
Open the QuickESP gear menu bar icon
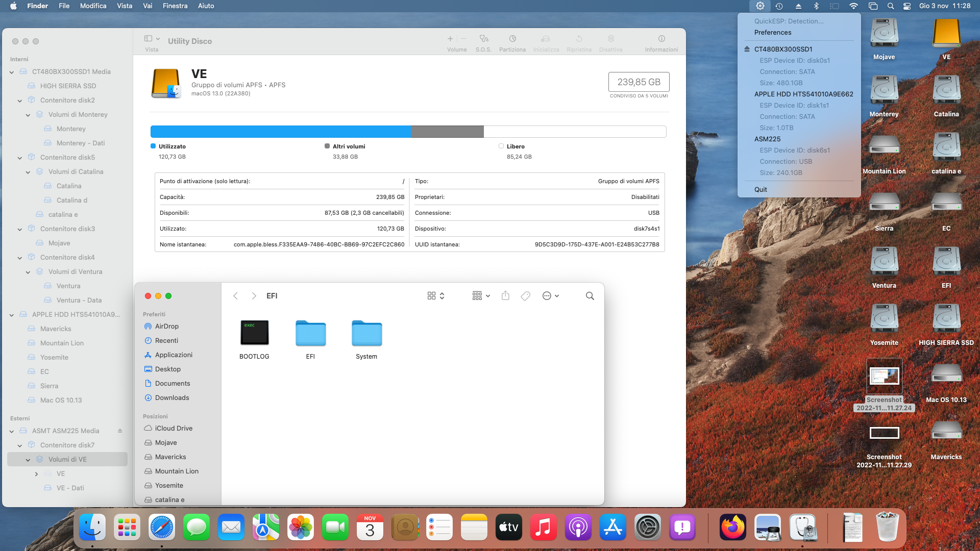click(759, 6)
